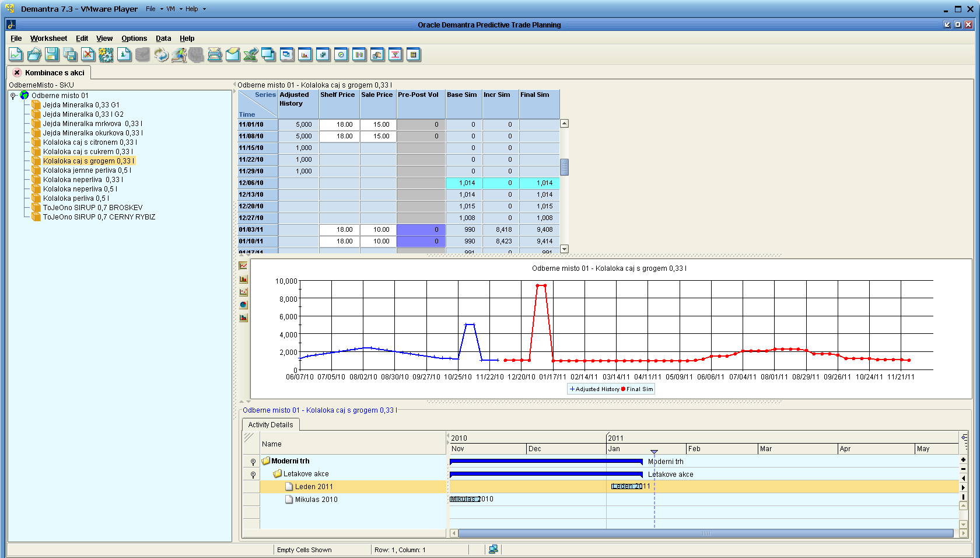Screen dimensions: 980x558
Task: Edit Shelf Price cell for 11/01/10
Action: 339,124
